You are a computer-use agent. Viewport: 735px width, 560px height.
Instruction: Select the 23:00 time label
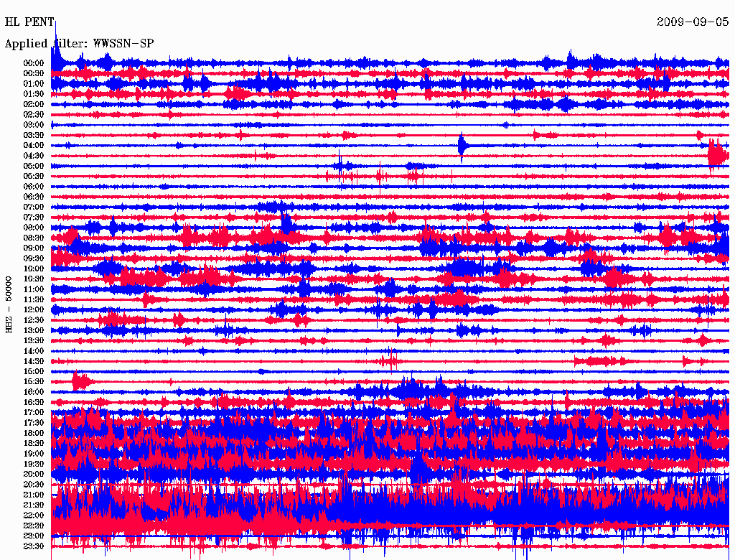click(33, 536)
